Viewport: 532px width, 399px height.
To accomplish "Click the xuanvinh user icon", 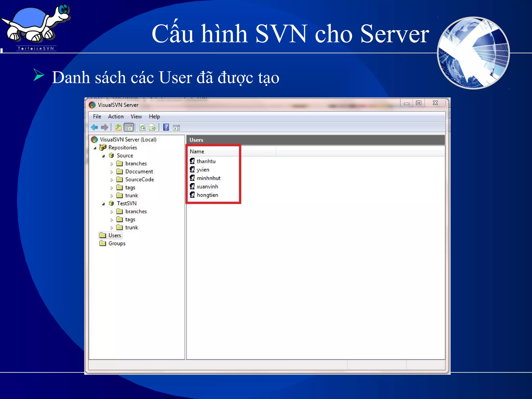I will pos(192,187).
